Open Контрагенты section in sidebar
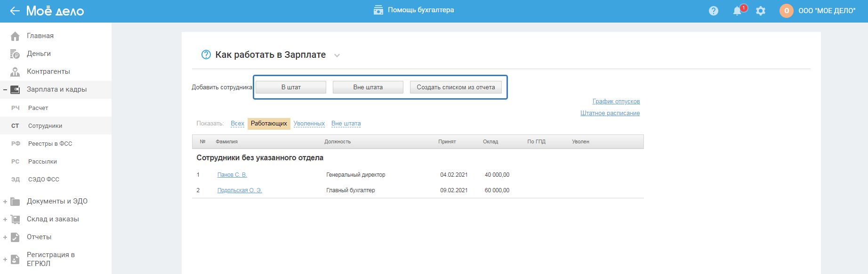Viewport: 868px width, 274px height. point(48,71)
